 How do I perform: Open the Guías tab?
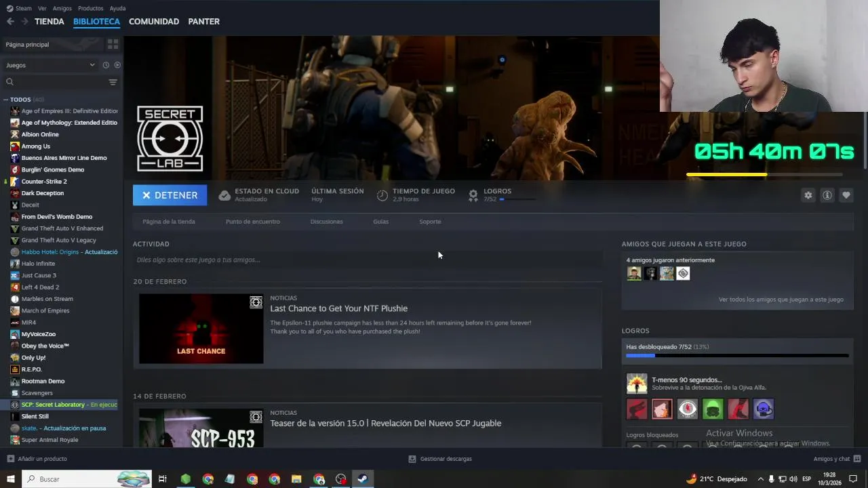click(x=380, y=222)
